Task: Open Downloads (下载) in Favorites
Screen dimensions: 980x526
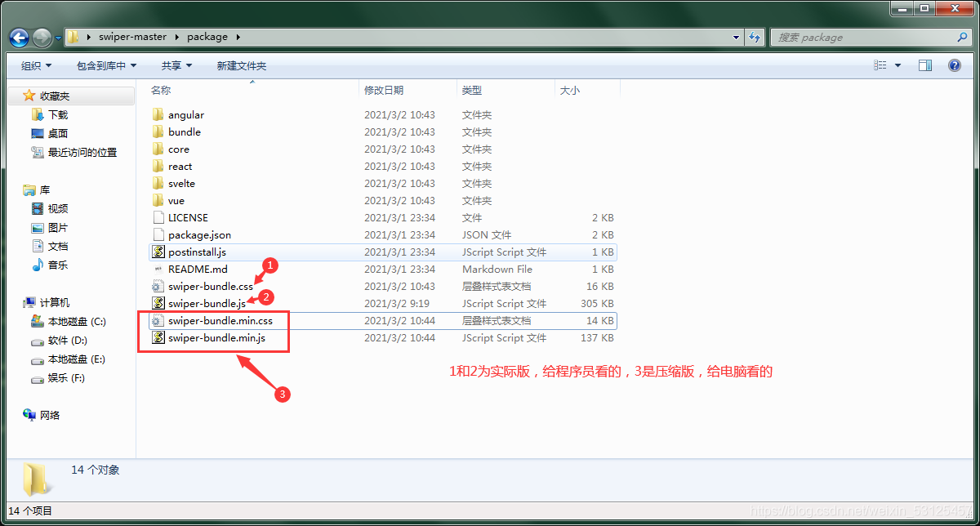Action: (x=58, y=115)
